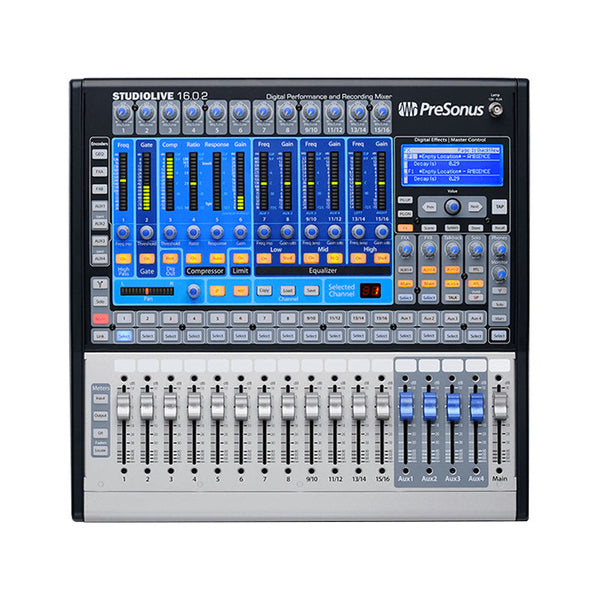Click the blue Aux4 fader cap
The image size is (600, 600).
pyautogui.click(x=476, y=406)
